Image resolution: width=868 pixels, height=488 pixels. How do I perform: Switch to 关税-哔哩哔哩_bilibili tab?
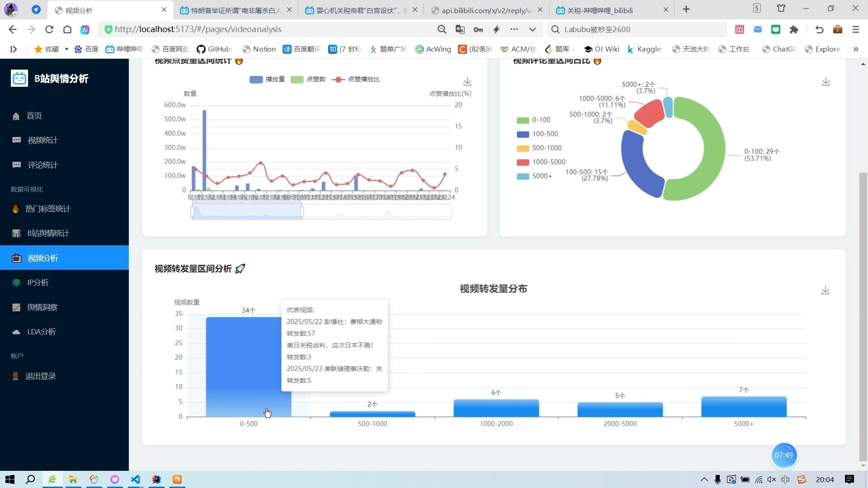(x=611, y=10)
